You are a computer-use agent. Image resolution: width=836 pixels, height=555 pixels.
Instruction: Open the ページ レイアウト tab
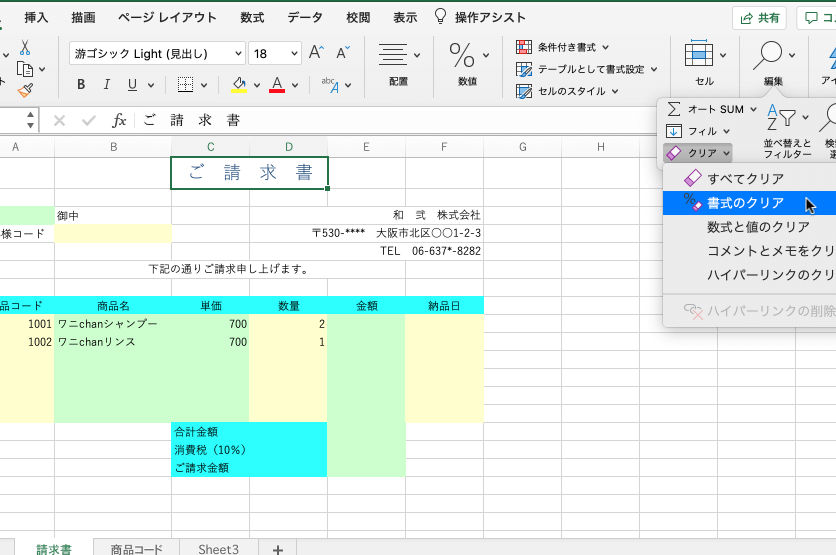pos(167,18)
